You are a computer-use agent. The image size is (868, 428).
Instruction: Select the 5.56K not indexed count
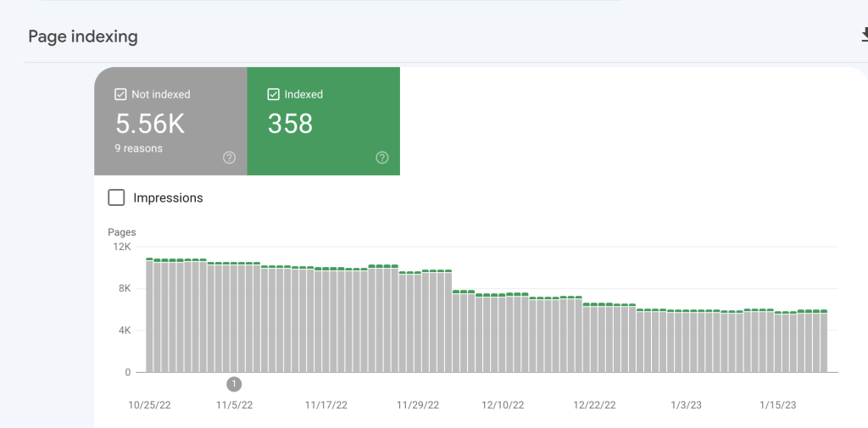tap(150, 124)
